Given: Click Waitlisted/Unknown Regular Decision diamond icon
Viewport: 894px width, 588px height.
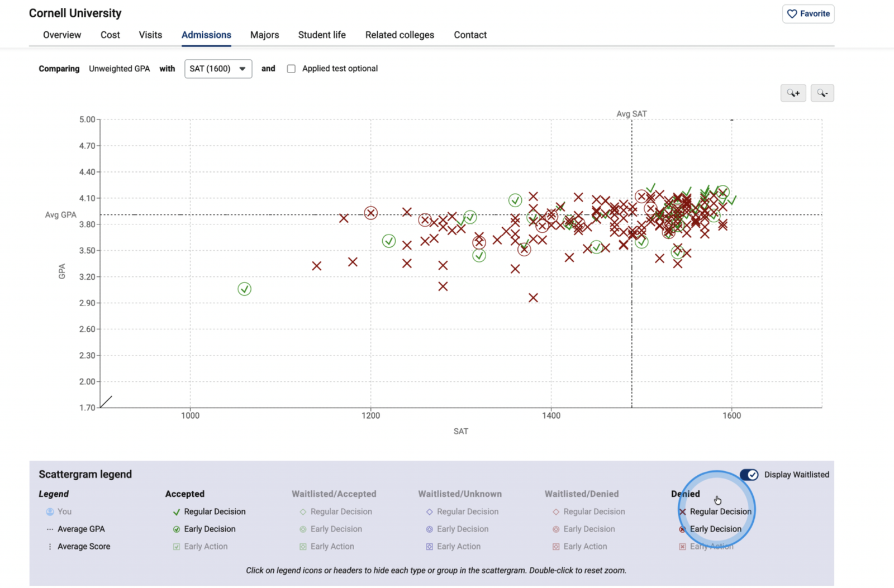Looking at the screenshot, I should 429,511.
